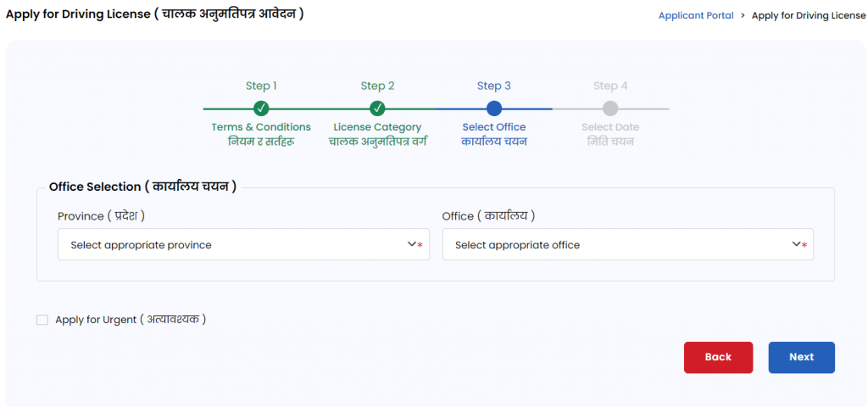Open the 'Select appropriate province' dropdown

237,244
